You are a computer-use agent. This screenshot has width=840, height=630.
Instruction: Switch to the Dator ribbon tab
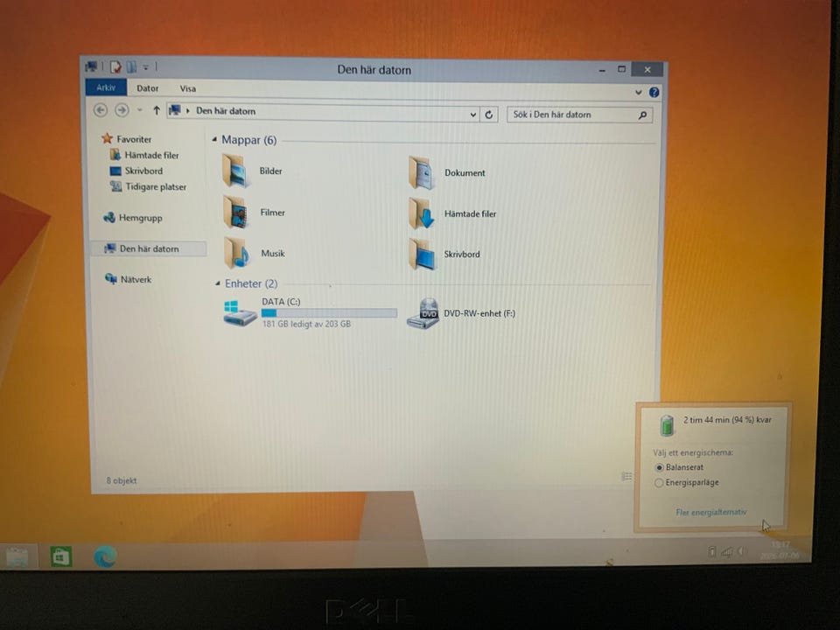coord(147,88)
